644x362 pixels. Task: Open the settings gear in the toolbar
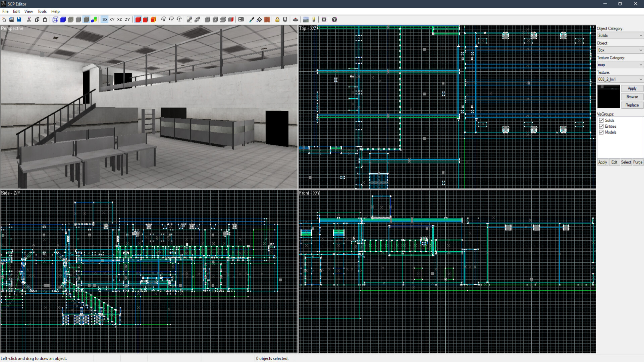point(324,19)
